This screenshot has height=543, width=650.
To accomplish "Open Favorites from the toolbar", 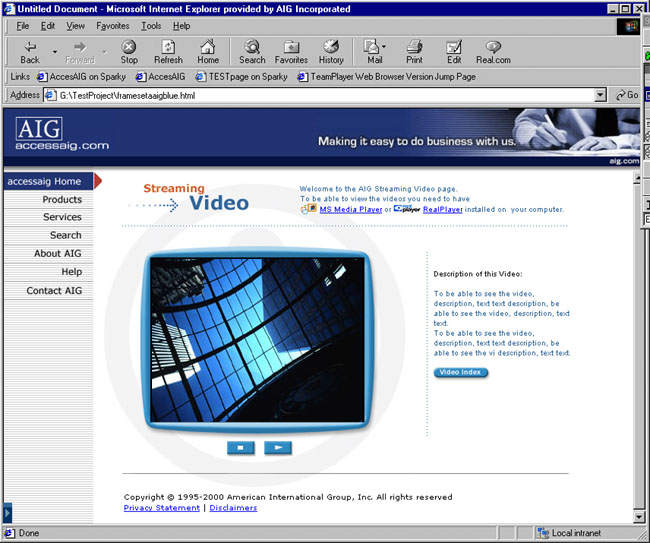I will tap(291, 51).
